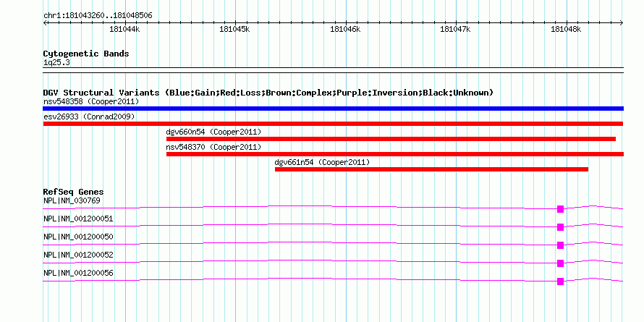Click the 181047k ruler tick label

point(455,29)
